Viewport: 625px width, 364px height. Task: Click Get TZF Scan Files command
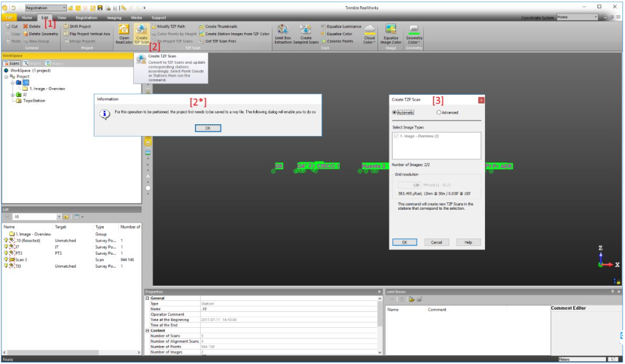click(x=217, y=41)
